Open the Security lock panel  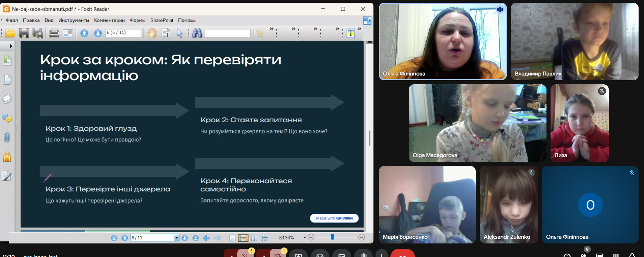[x=7, y=157]
